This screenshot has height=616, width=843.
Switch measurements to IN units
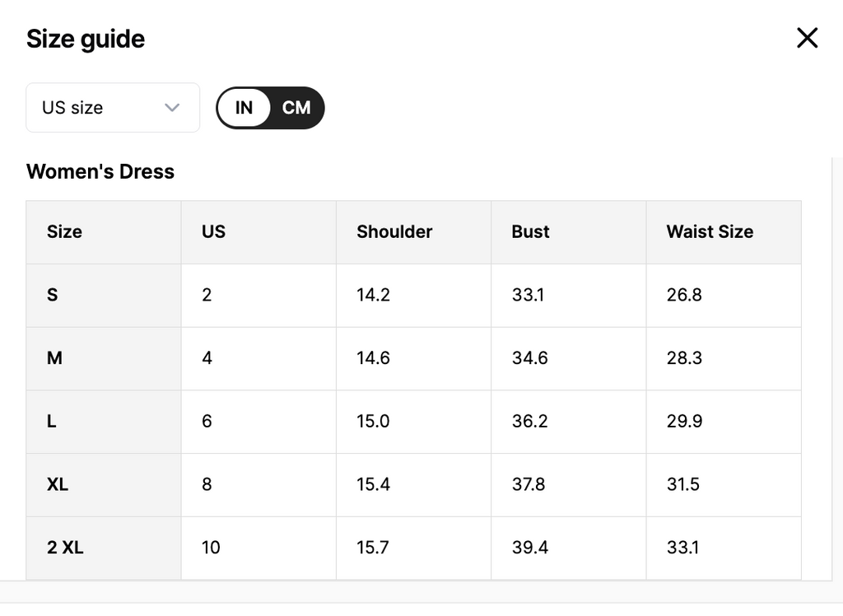(245, 108)
